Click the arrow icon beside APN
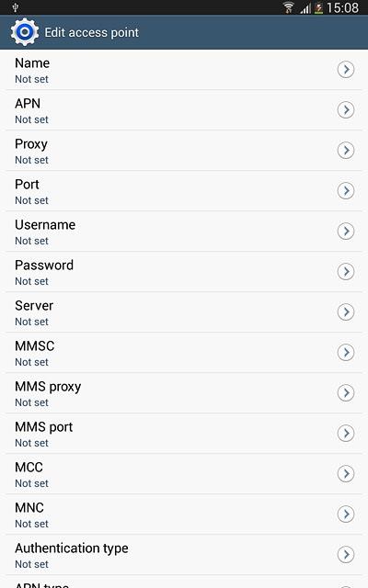 coord(346,110)
